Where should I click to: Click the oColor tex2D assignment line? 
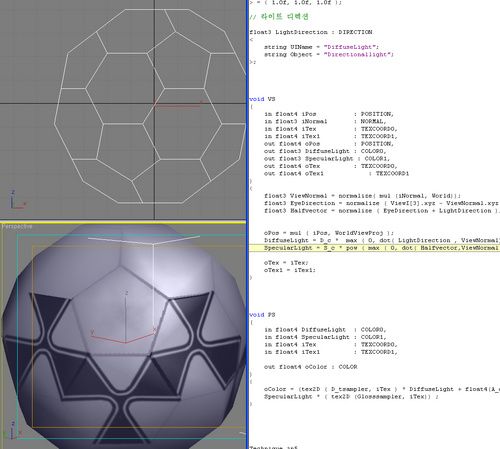pyautogui.click(x=382, y=389)
